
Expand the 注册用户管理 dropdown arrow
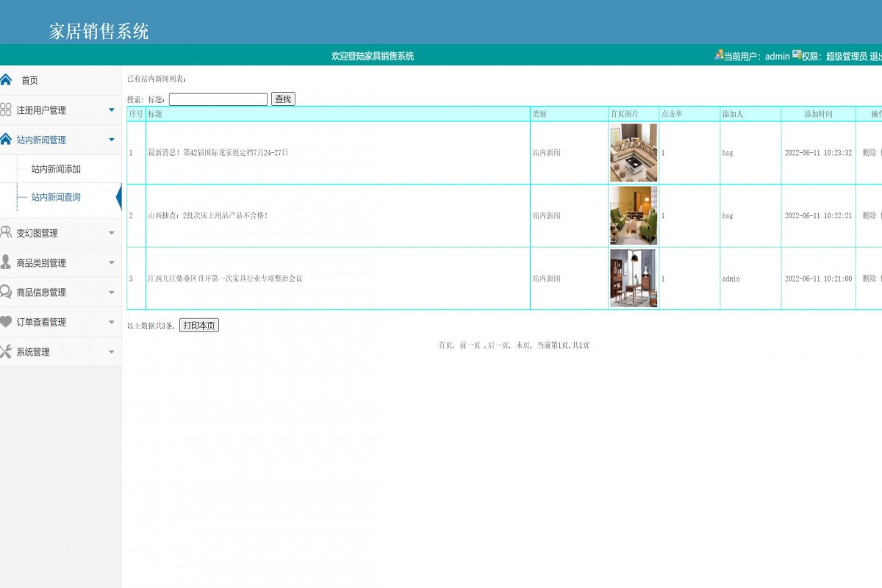(x=112, y=110)
